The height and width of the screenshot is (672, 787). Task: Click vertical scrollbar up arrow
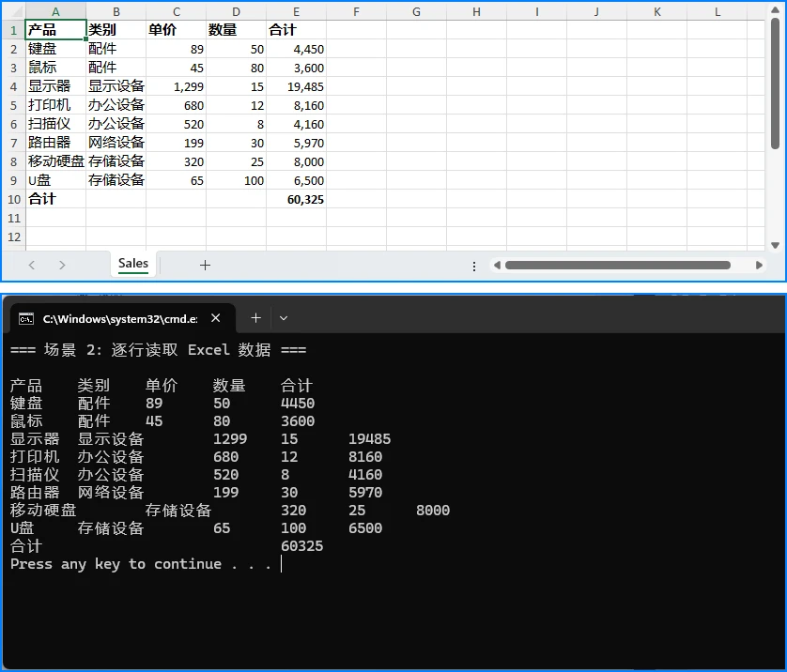point(775,10)
